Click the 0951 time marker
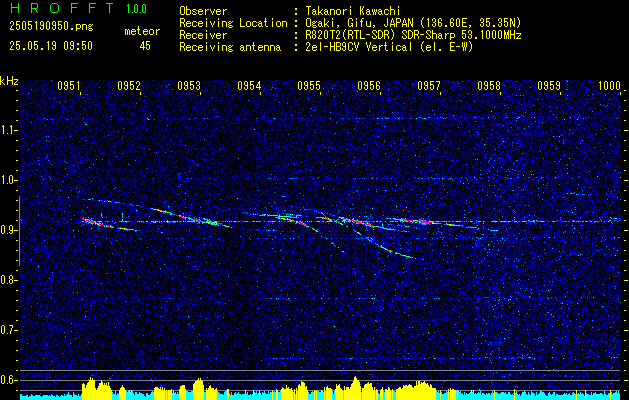 tap(69, 85)
